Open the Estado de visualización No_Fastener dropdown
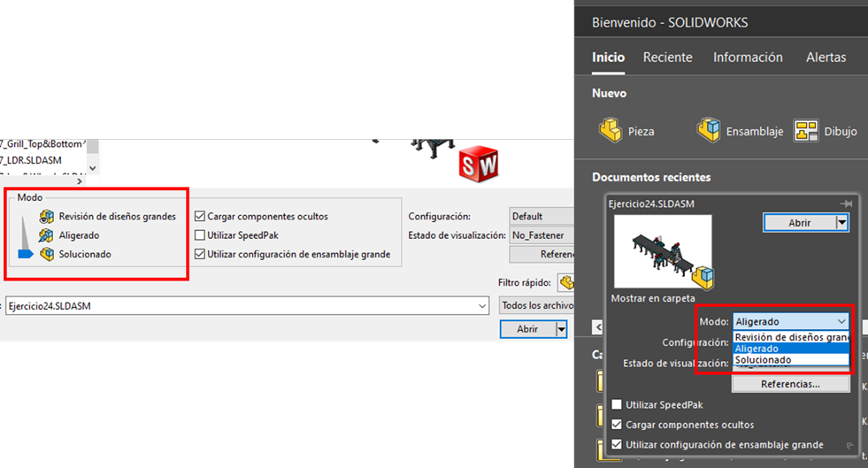This screenshot has width=868, height=468. [542, 235]
